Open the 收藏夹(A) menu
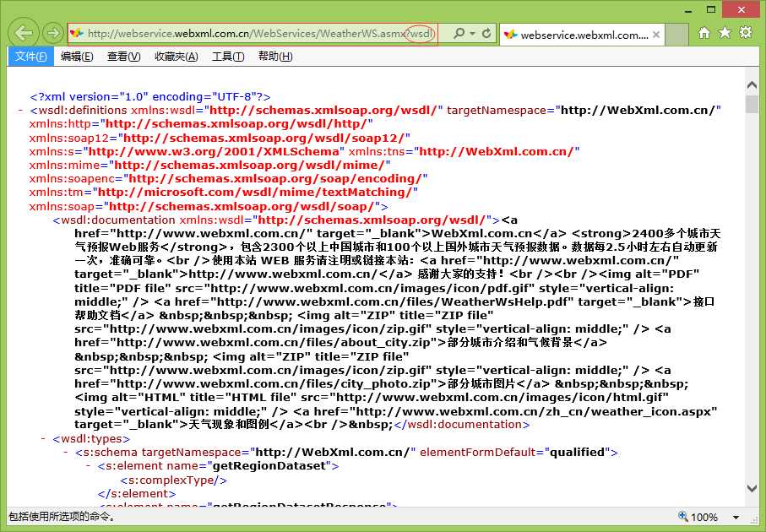Viewport: 766px width, 532px height. point(176,57)
